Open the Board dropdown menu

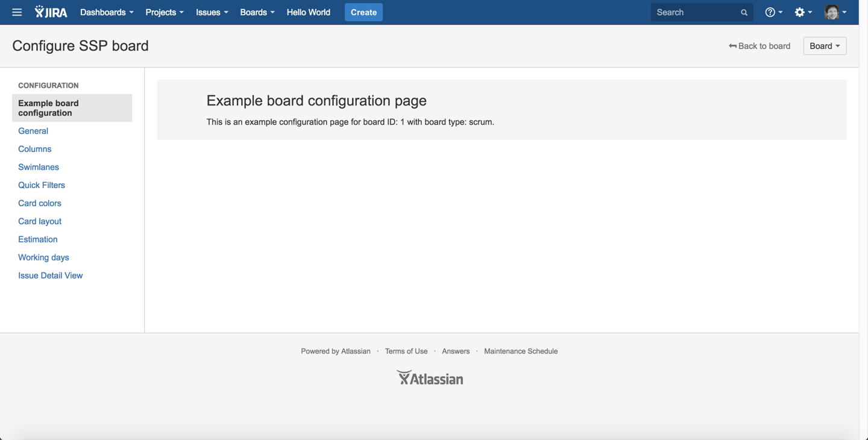coord(824,46)
